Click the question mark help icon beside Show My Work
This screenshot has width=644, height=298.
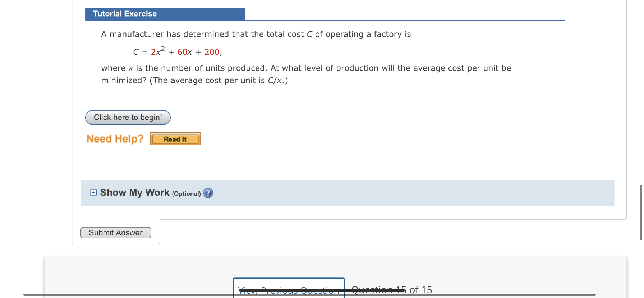point(208,193)
